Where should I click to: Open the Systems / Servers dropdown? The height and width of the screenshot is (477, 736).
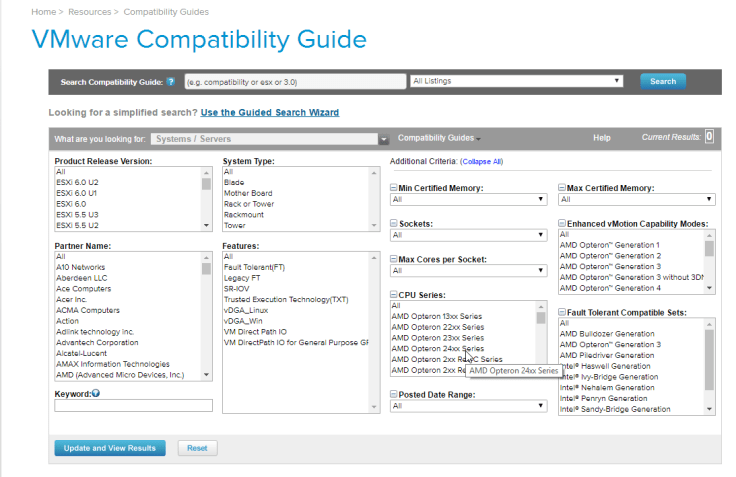(269, 139)
